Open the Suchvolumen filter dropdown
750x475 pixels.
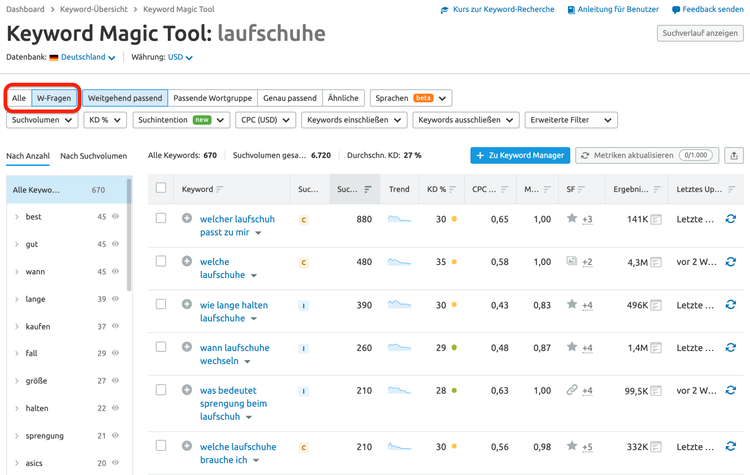pyautogui.click(x=42, y=120)
